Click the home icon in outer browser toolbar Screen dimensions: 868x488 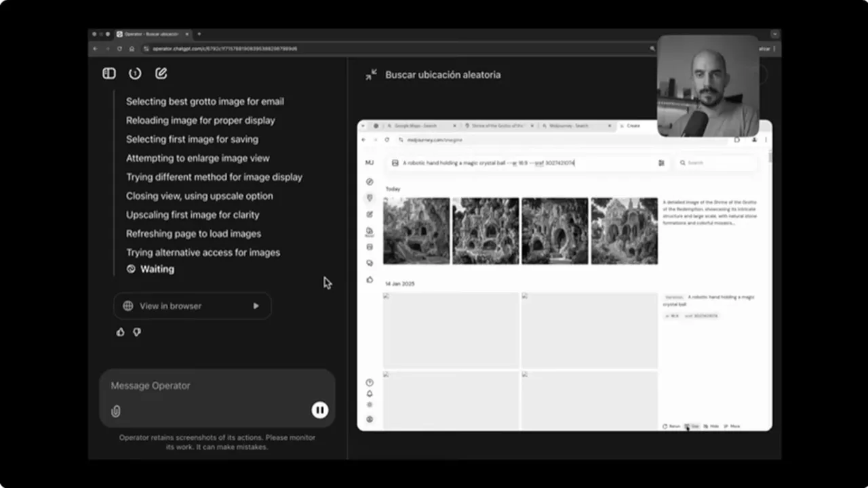132,49
